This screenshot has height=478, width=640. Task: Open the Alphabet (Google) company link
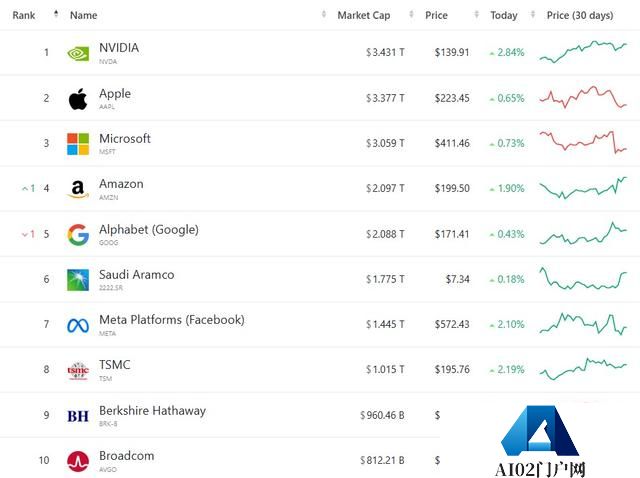(x=149, y=229)
